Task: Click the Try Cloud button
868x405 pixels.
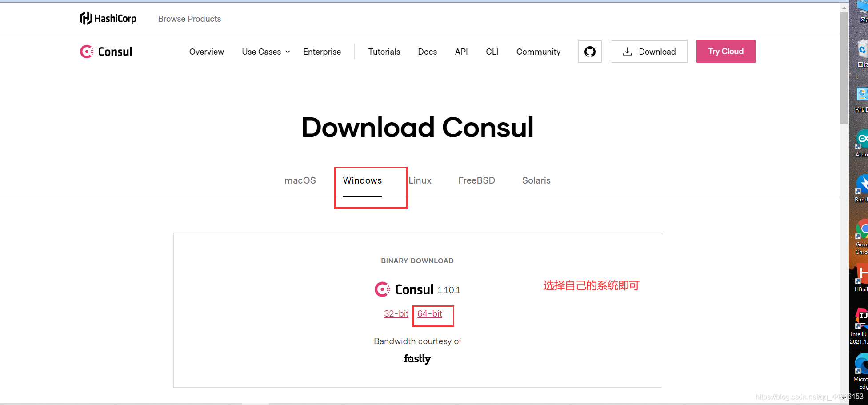Action: 726,52
